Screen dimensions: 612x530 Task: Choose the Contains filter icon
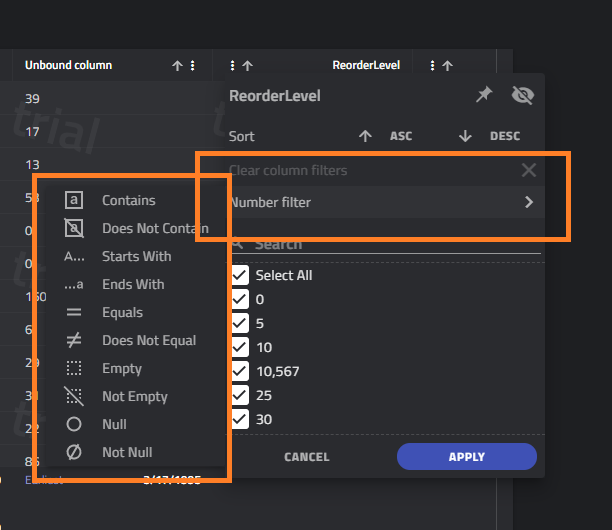tap(74, 200)
